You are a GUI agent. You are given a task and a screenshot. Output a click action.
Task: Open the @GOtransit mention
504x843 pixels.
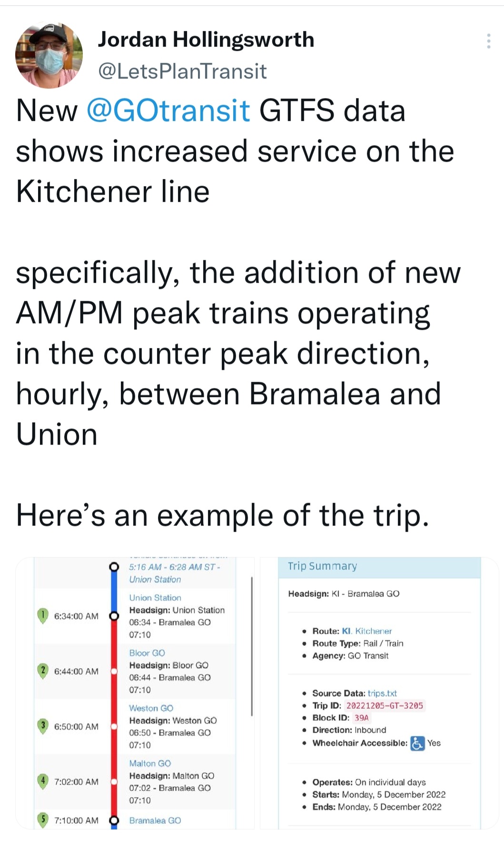(168, 110)
